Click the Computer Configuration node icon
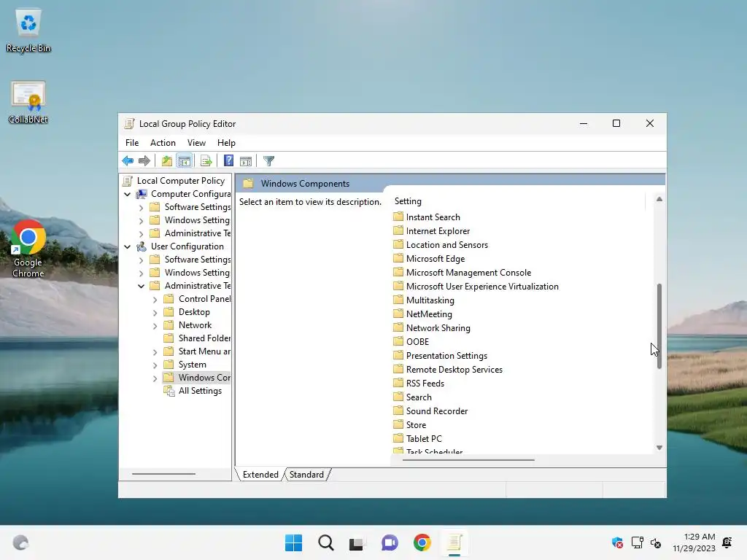747x560 pixels. click(142, 194)
